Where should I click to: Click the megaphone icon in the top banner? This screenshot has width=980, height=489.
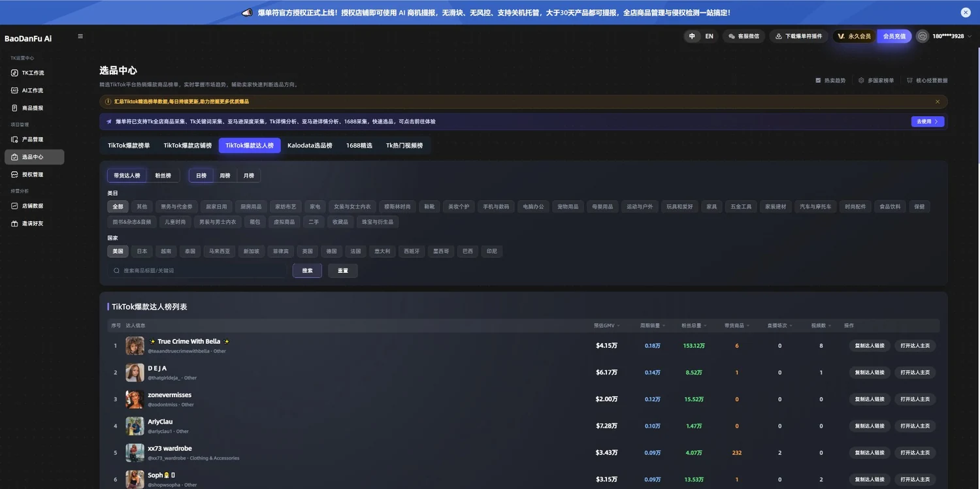(x=247, y=12)
